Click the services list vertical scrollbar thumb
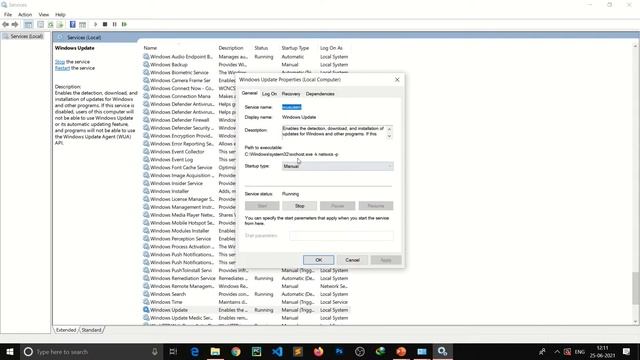640x360 pixels. (x=636, y=288)
